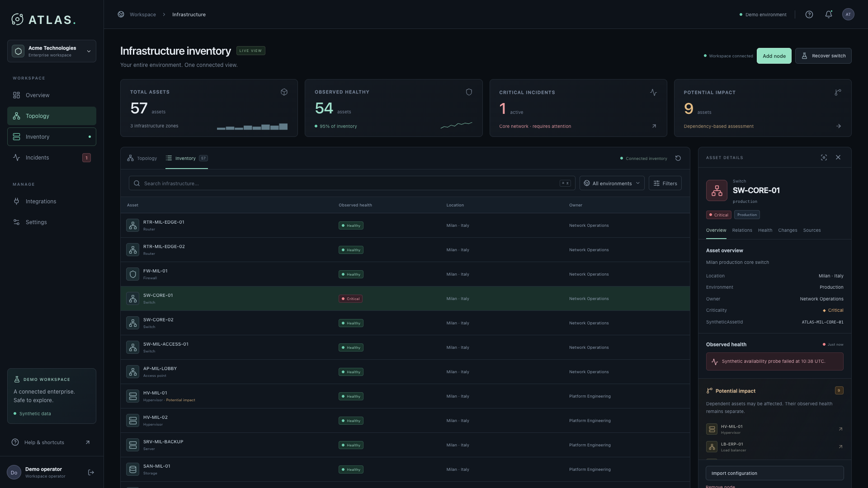The height and width of the screenshot is (488, 868).
Task: Click the SAN-MIL-01 storage icon
Action: pyautogui.click(x=132, y=469)
